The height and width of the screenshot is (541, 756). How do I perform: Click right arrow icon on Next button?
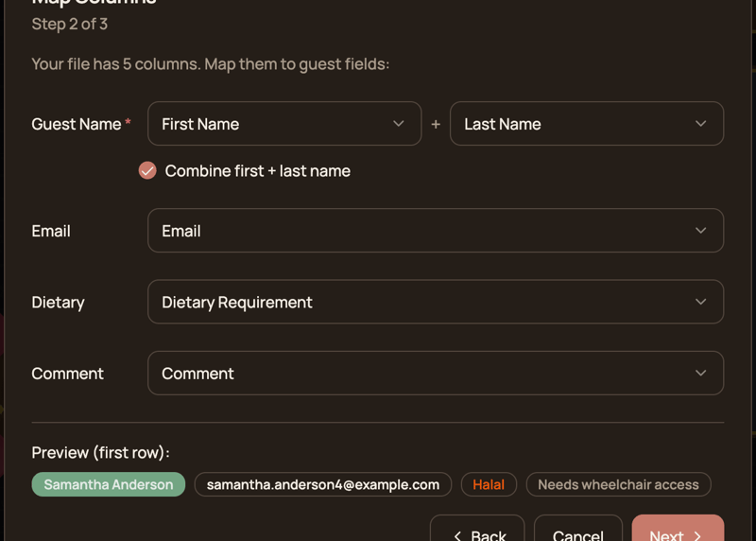coord(698,534)
